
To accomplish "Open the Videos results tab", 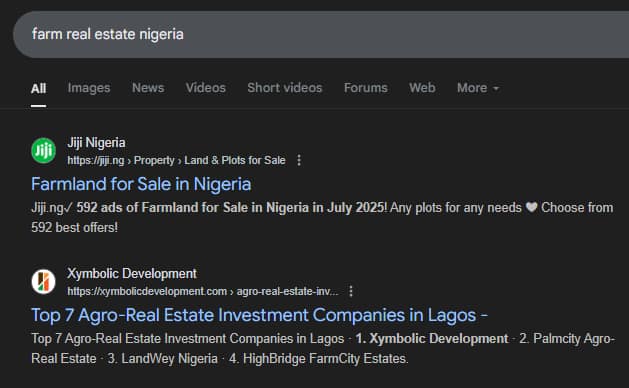I will pyautogui.click(x=205, y=88).
